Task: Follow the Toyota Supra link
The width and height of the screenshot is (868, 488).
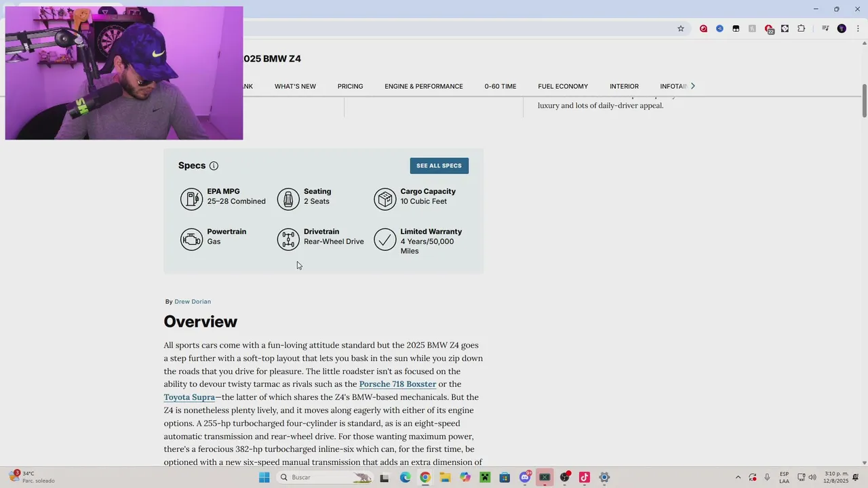Action: coord(189,397)
